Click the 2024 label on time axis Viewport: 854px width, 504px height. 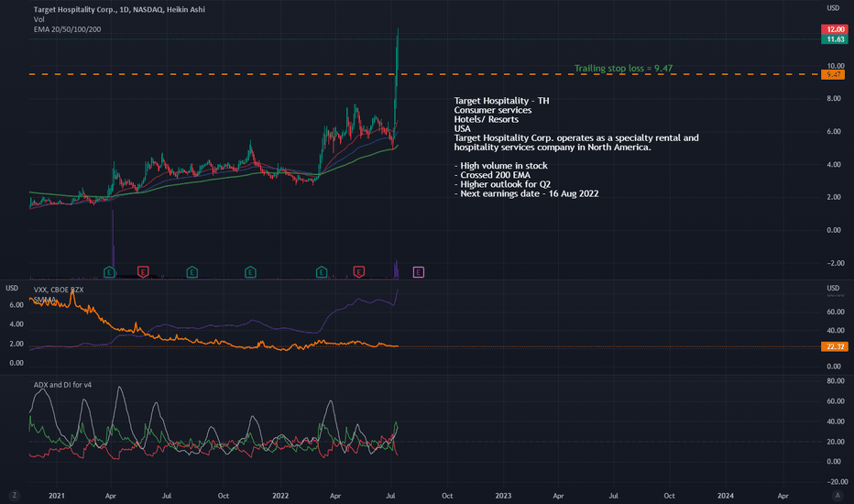coord(726,496)
